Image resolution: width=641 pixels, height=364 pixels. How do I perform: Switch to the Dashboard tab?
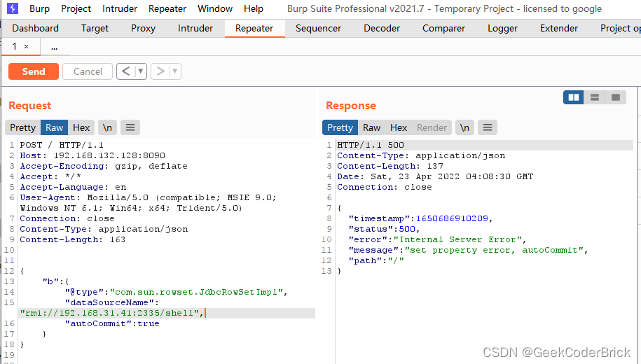coord(36,28)
